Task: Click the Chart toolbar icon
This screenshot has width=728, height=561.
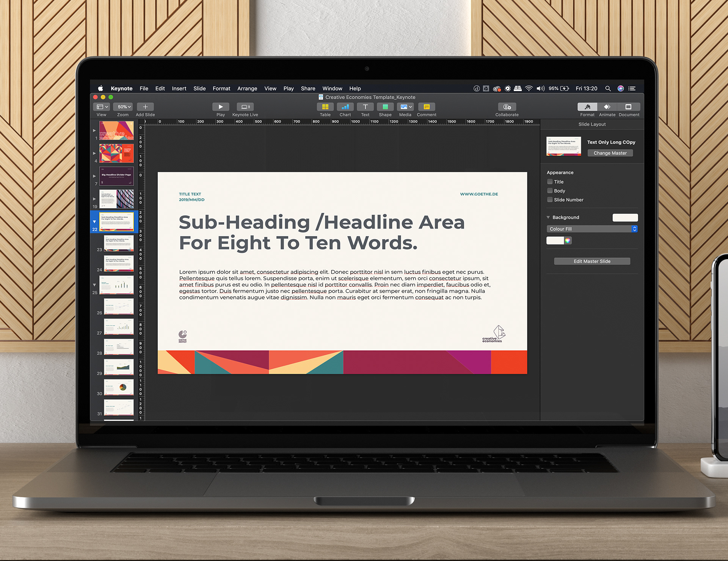Action: [345, 107]
